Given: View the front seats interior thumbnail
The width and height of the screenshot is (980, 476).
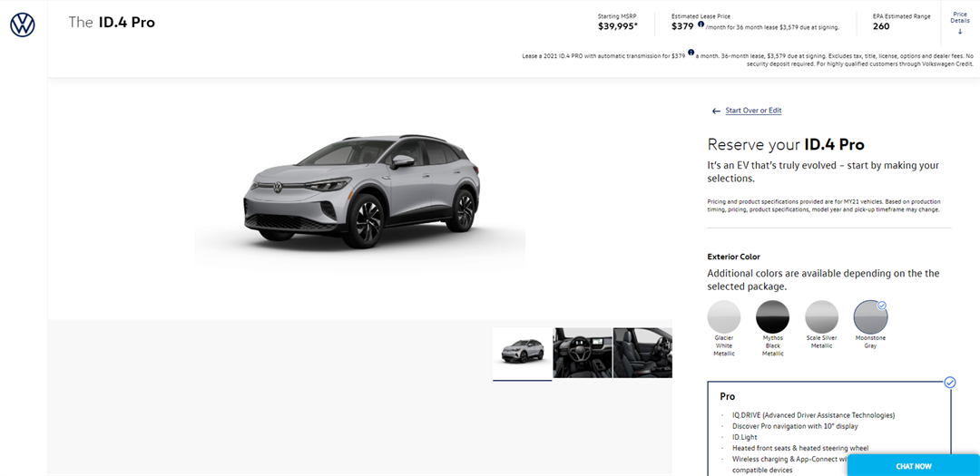Looking at the screenshot, I should point(642,353).
